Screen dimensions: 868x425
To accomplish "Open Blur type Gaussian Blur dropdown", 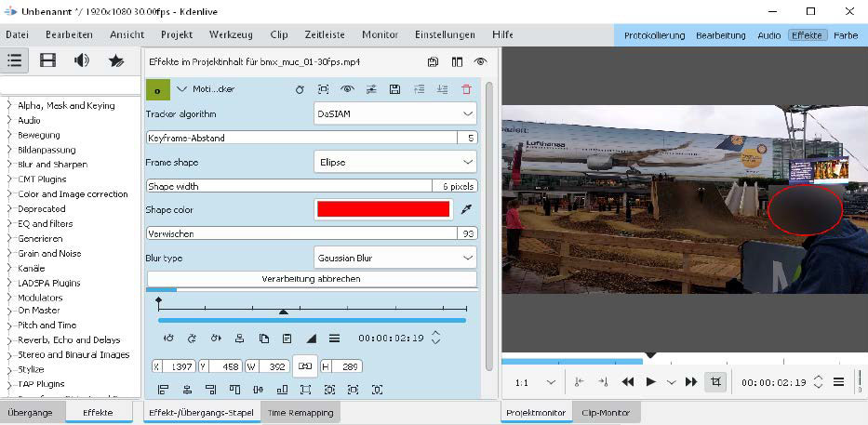I will (394, 258).
